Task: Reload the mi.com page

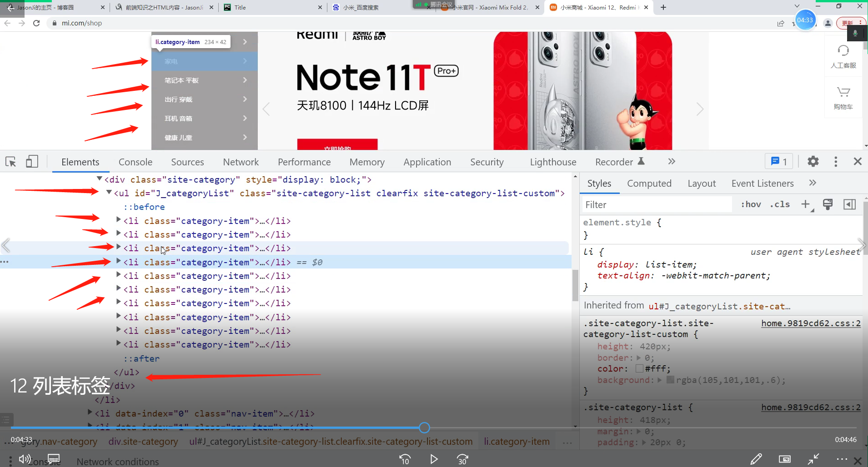Action: 36,23
